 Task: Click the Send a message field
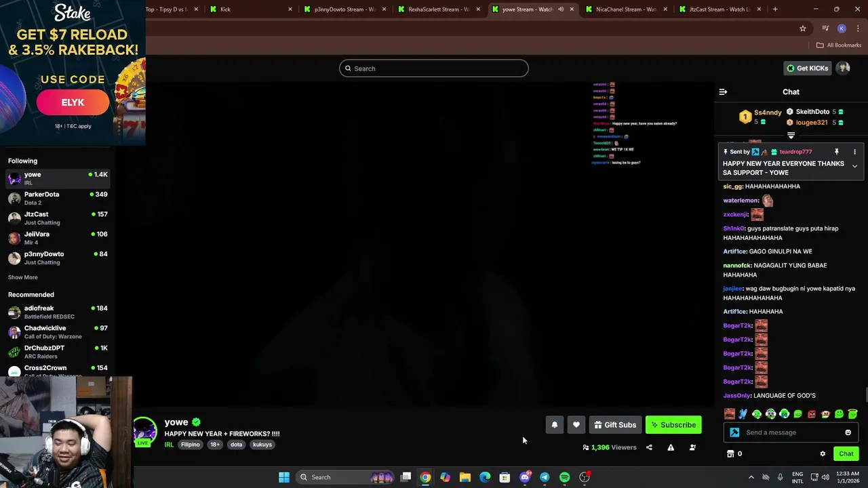(x=791, y=432)
